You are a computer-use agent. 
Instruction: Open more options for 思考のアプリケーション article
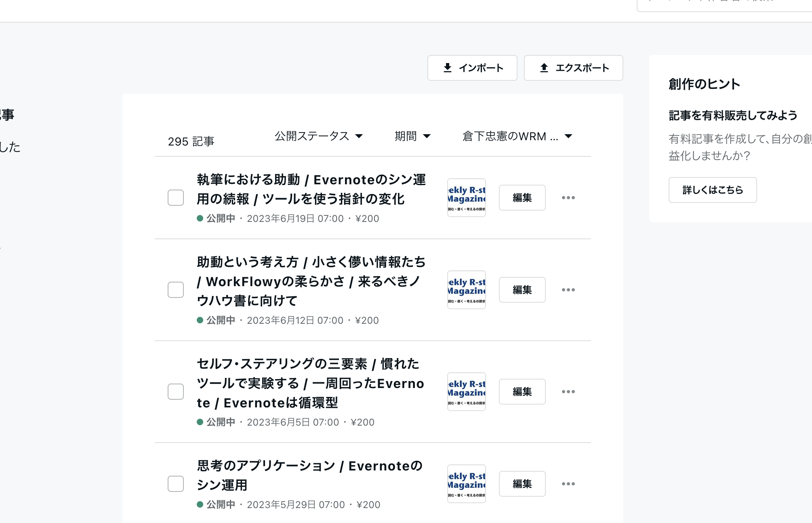coord(568,484)
